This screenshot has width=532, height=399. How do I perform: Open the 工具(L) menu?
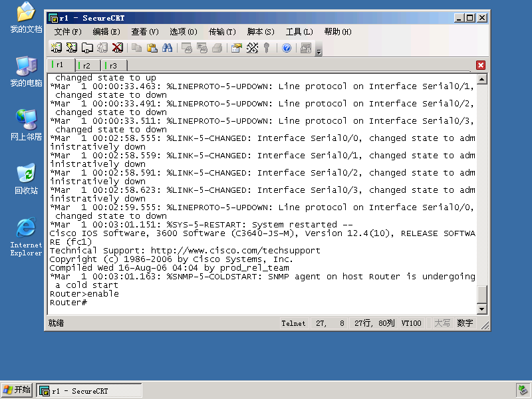(299, 32)
